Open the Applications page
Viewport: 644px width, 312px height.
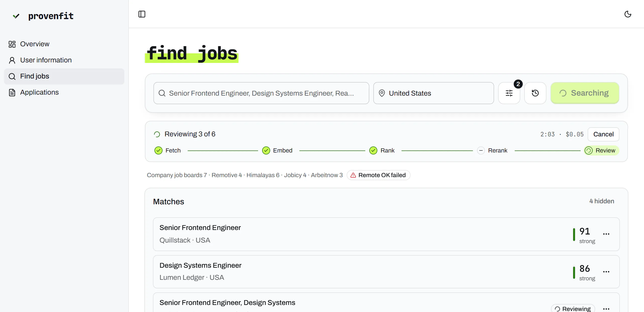64,92
